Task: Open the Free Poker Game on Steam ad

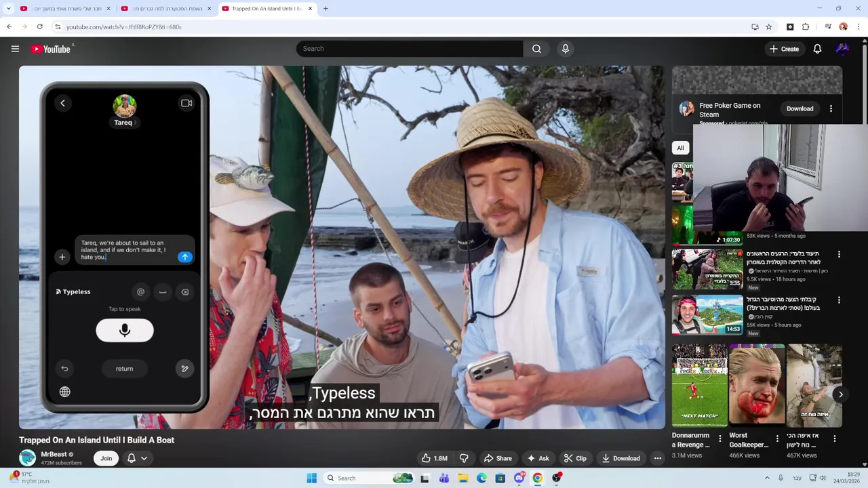Action: pyautogui.click(x=730, y=110)
